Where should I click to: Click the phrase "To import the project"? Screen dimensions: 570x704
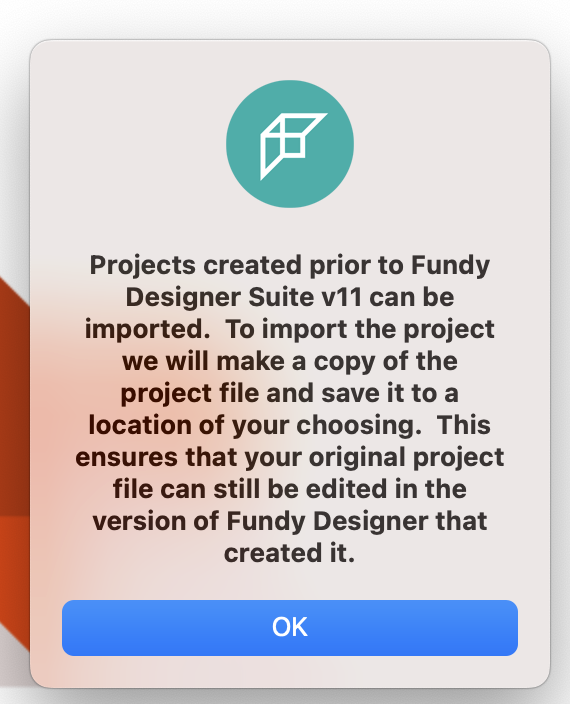tap(360, 330)
